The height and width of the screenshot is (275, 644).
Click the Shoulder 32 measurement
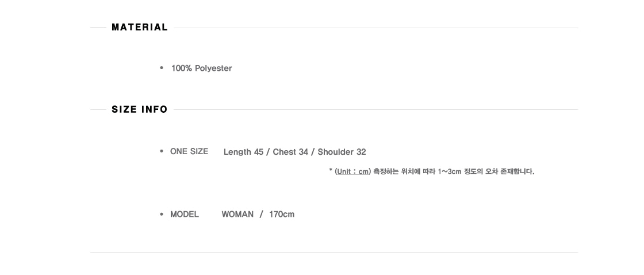point(342,152)
